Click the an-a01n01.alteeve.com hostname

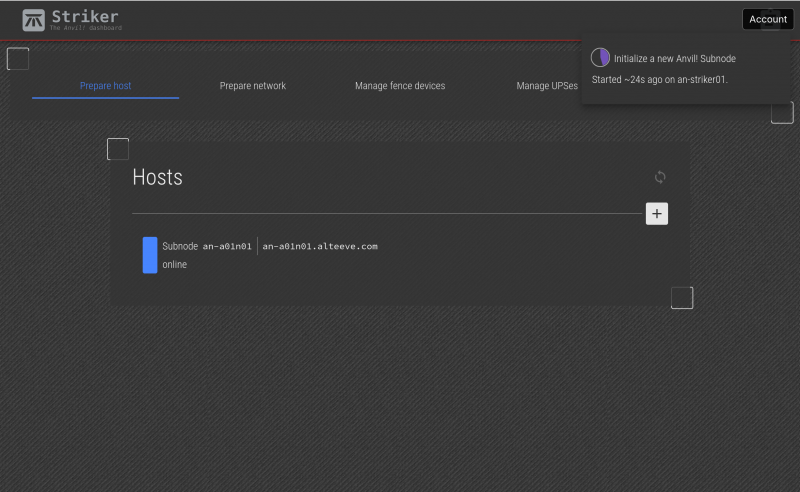[x=320, y=246]
